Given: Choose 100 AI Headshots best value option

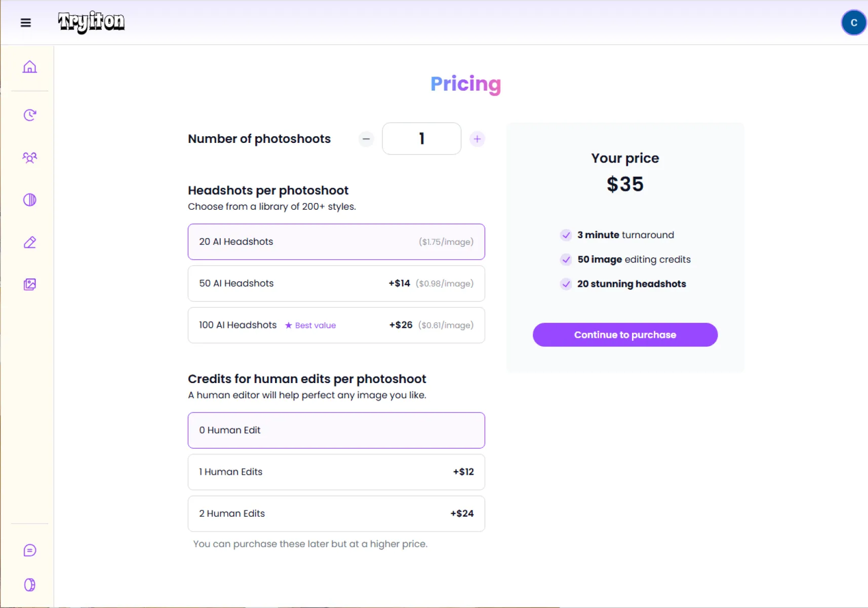Looking at the screenshot, I should coord(336,325).
